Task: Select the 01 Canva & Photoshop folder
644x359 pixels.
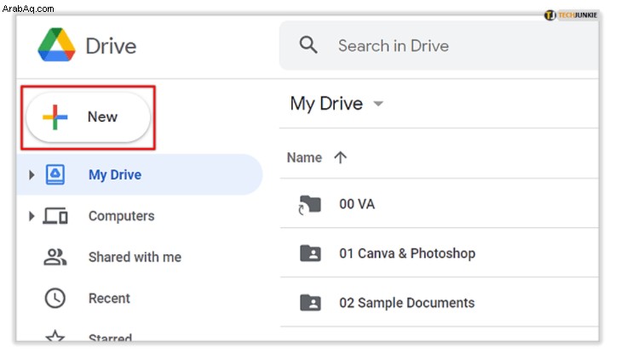Action: coord(407,254)
